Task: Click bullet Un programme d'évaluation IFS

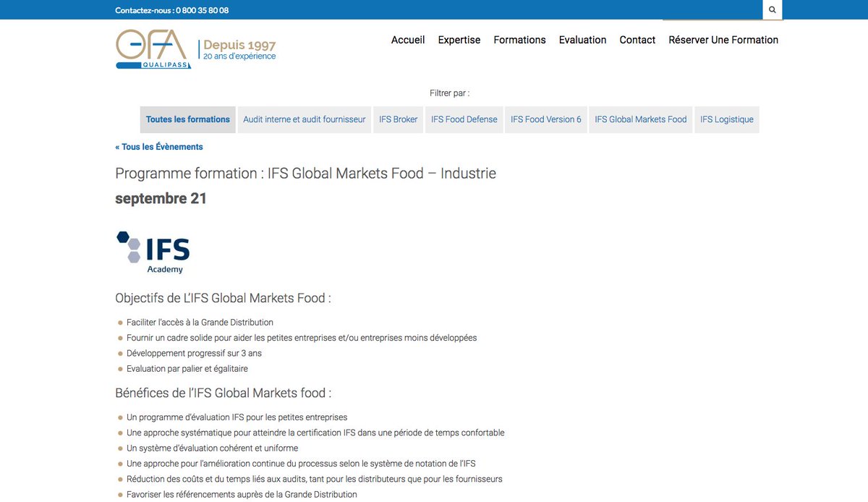Action: click(x=237, y=417)
